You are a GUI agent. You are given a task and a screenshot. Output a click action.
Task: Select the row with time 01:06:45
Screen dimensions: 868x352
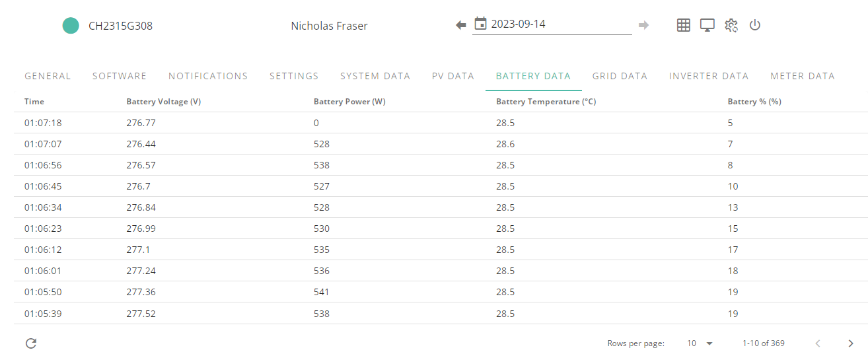441,186
